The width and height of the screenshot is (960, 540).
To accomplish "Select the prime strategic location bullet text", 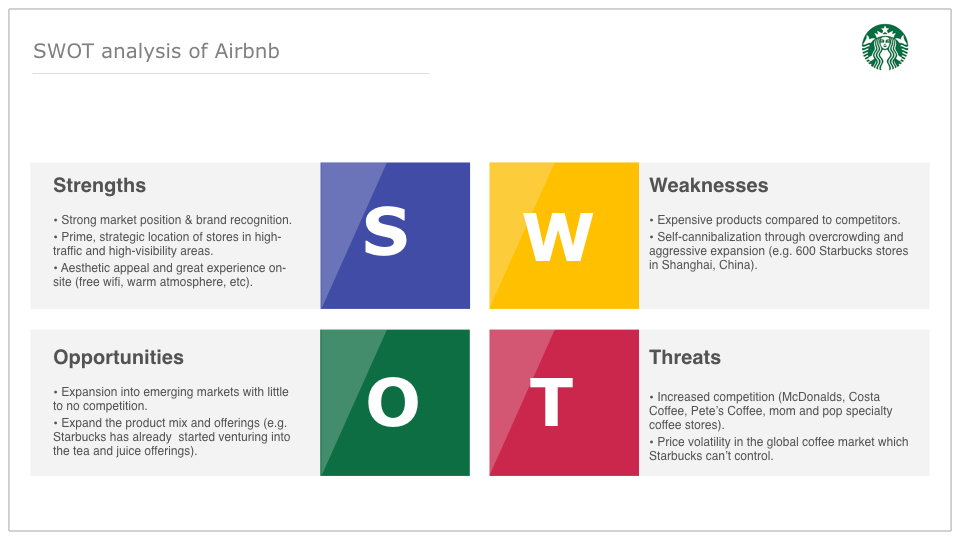I will (x=167, y=244).
